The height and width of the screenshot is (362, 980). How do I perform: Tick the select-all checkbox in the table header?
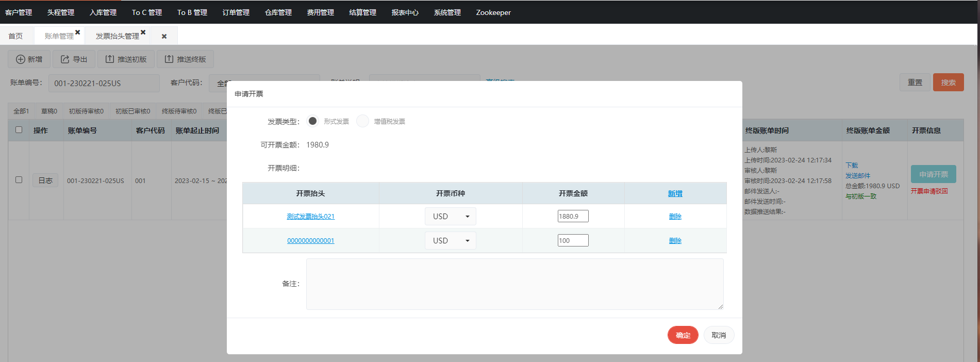click(19, 130)
